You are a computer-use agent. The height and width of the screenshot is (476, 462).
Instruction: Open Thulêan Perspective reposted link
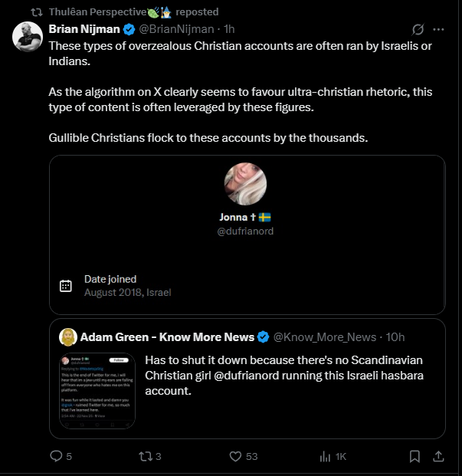pyautogui.click(x=134, y=11)
